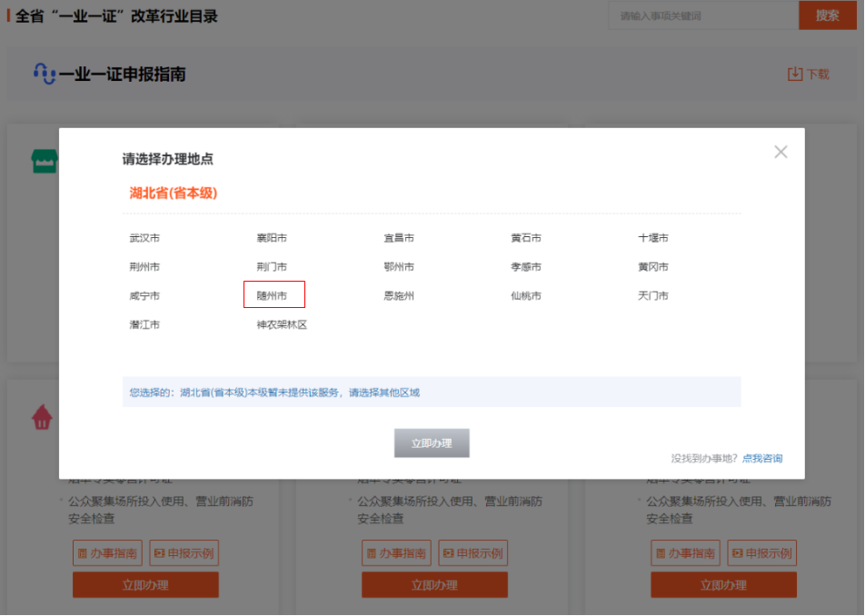Viewport: 865px width, 616px height.
Task: Click 立即办理 in the left card
Action: point(145,585)
